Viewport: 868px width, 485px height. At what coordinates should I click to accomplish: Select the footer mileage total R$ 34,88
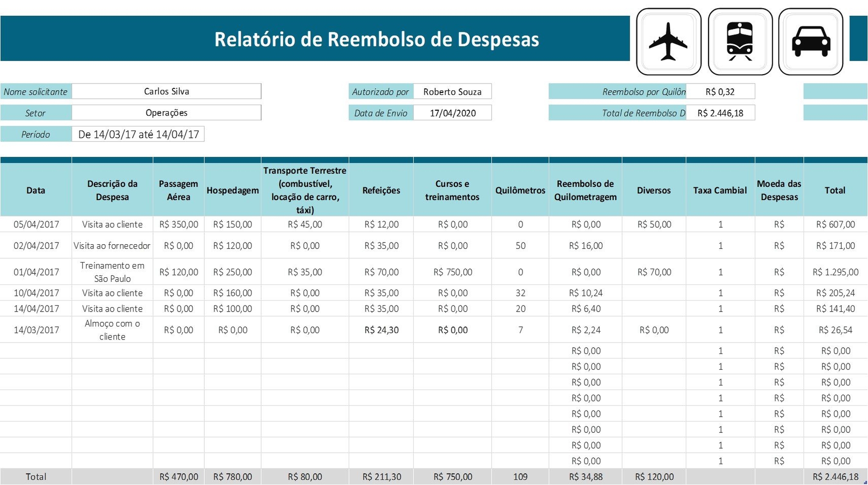coord(585,477)
